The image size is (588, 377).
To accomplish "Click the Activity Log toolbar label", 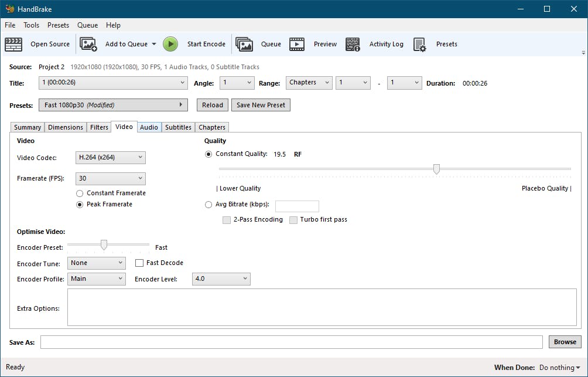I will 387,45.
